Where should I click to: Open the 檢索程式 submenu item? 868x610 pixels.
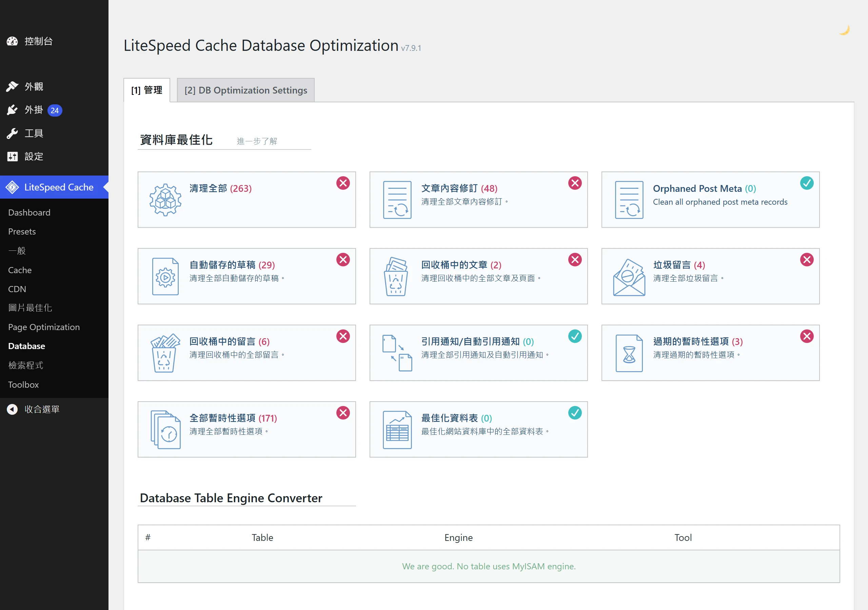pyautogui.click(x=25, y=365)
